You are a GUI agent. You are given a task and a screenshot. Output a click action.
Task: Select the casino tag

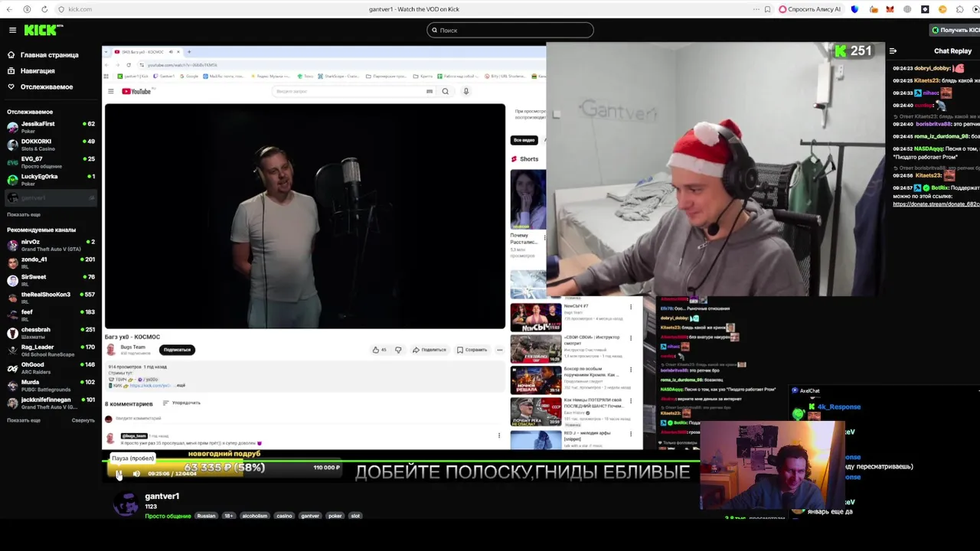284,516
